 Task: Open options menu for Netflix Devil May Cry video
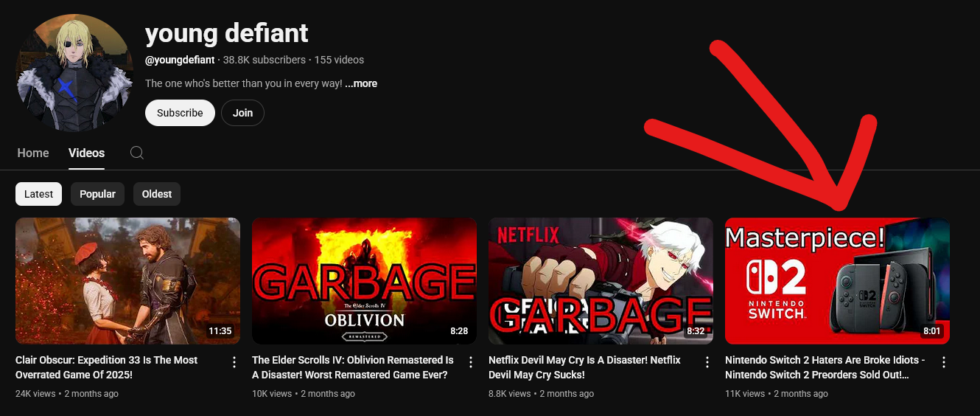tap(707, 362)
